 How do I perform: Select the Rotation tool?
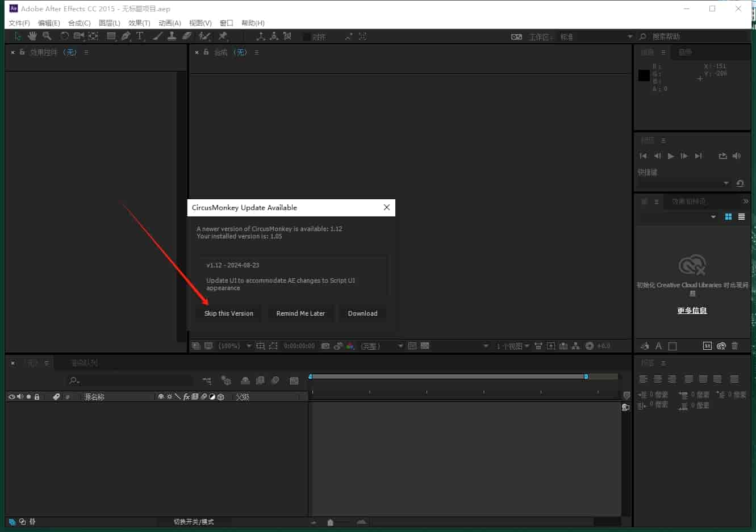click(x=65, y=36)
